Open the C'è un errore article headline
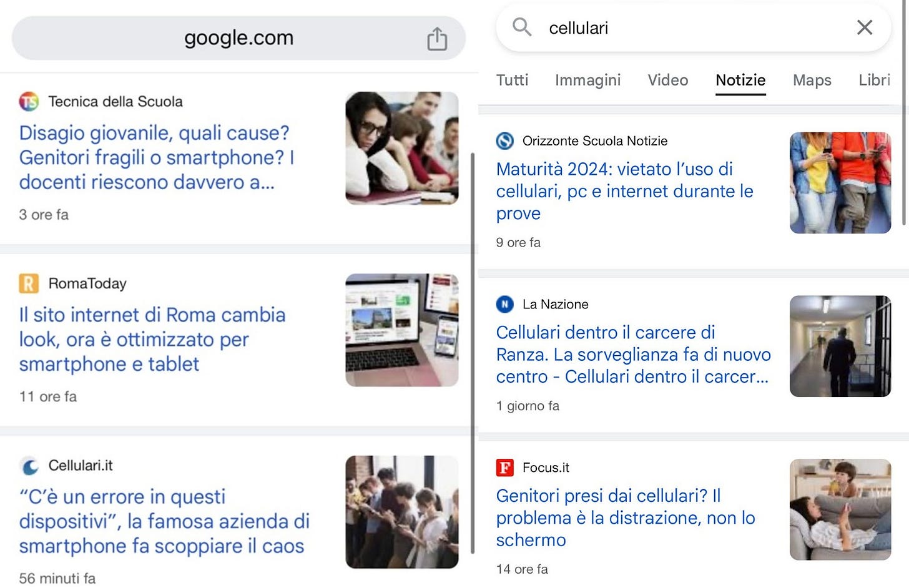 click(164, 521)
